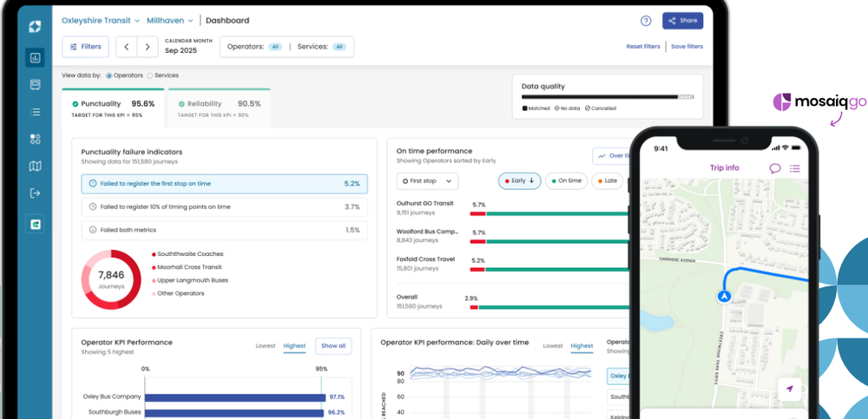Select Highest in Daily over time panel
The width and height of the screenshot is (868, 419).
[582, 346]
